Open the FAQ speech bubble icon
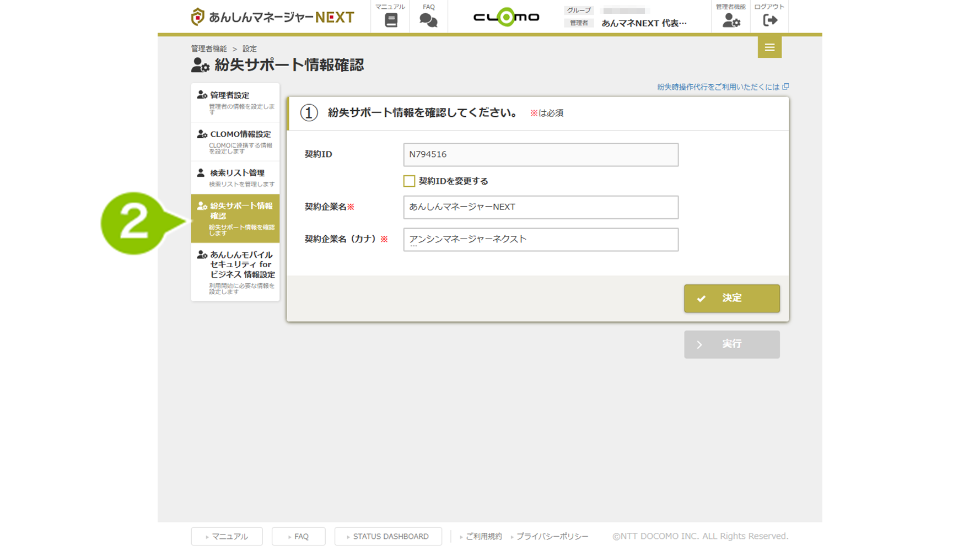Image resolution: width=980 pixels, height=551 pixels. pos(428,20)
